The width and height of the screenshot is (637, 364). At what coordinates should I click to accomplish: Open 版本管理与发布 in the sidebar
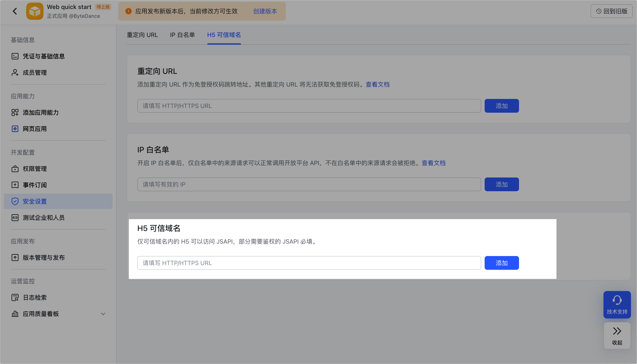(44, 258)
